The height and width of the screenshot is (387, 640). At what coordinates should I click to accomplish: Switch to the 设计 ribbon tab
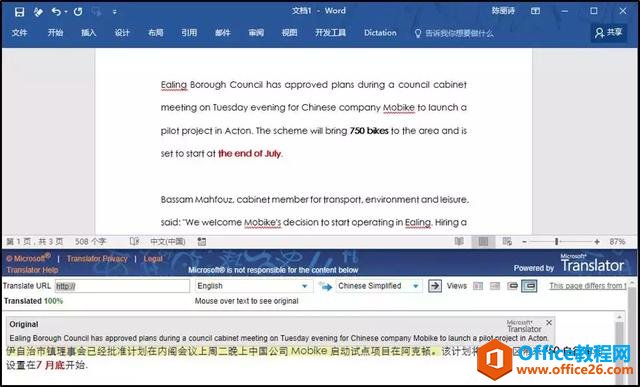pyautogui.click(x=122, y=33)
